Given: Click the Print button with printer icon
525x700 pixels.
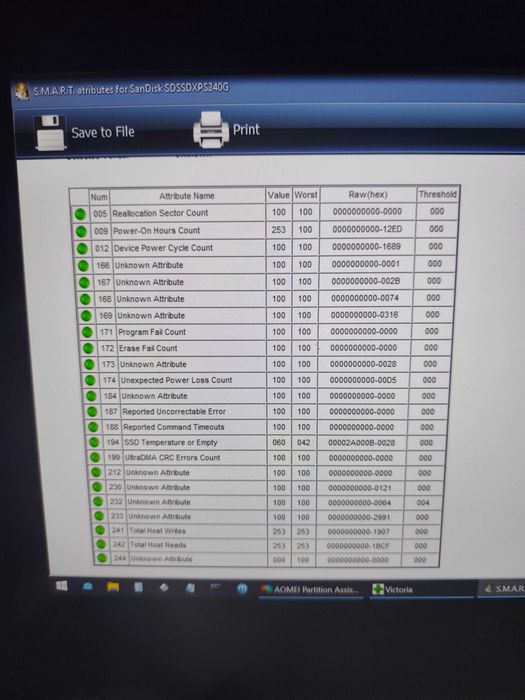Looking at the screenshot, I should tap(226, 130).
